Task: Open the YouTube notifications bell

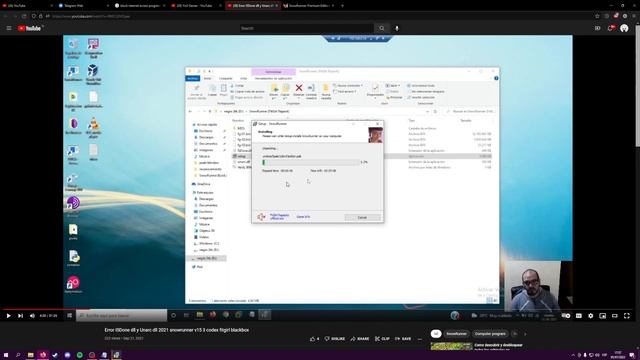Action: (611, 28)
